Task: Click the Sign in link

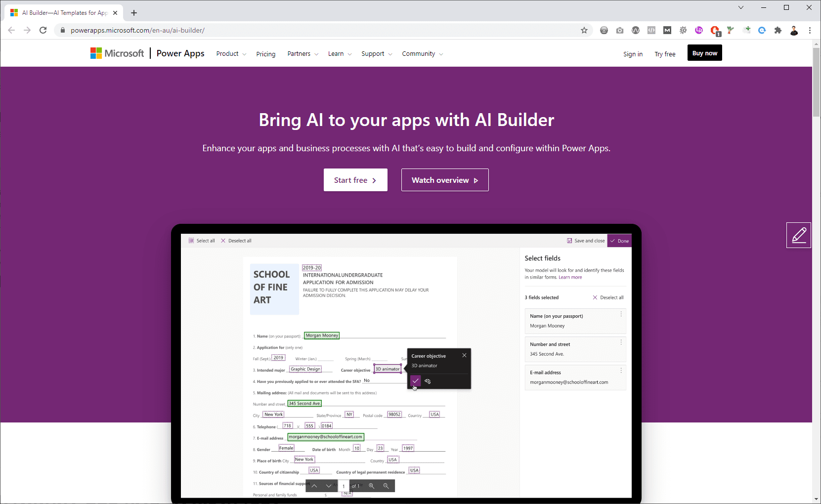Action: pyautogui.click(x=633, y=54)
